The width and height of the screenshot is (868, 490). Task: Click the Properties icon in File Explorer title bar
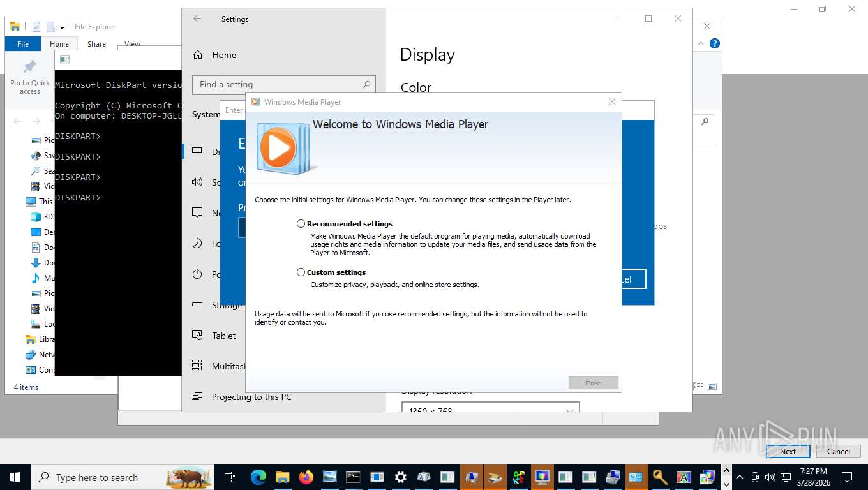pos(36,27)
